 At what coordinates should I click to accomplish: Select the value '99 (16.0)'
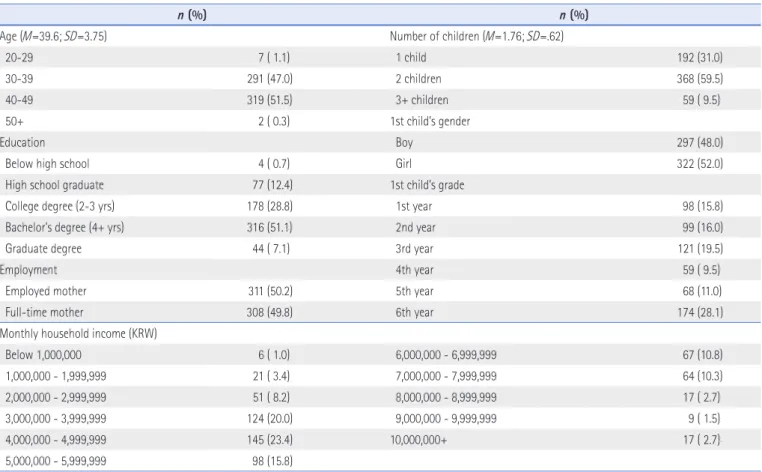[703, 227]
